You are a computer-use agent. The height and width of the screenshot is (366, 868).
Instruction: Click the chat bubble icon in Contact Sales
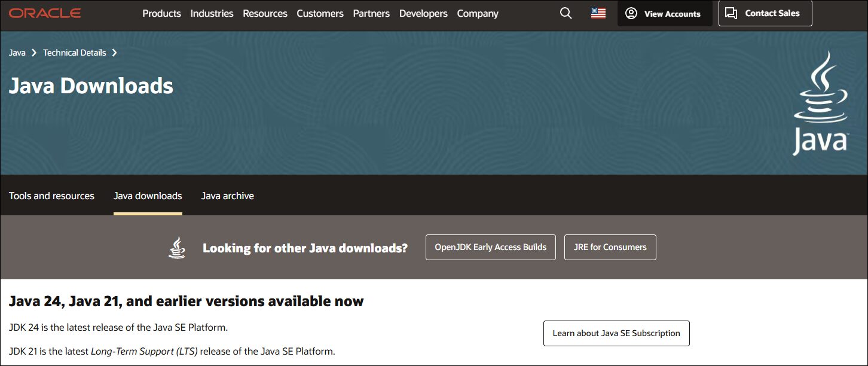pos(731,13)
